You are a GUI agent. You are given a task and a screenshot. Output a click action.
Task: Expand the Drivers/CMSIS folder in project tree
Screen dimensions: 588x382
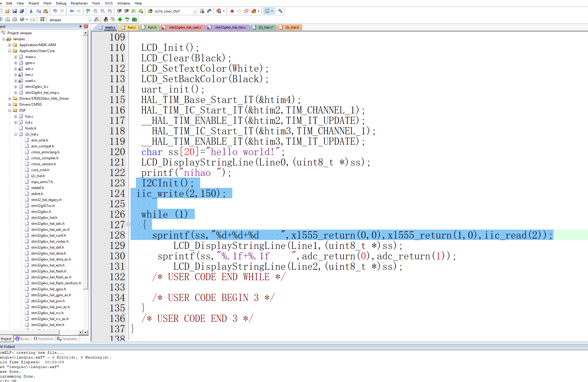pyautogui.click(x=10, y=105)
